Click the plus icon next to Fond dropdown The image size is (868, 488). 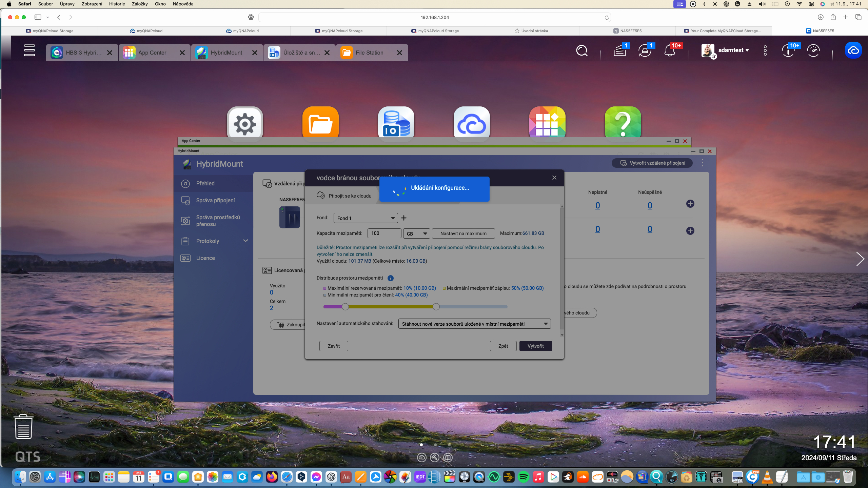(404, 218)
